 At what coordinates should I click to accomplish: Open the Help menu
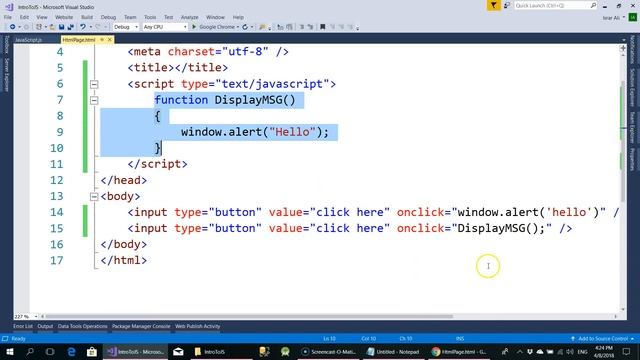238,17
